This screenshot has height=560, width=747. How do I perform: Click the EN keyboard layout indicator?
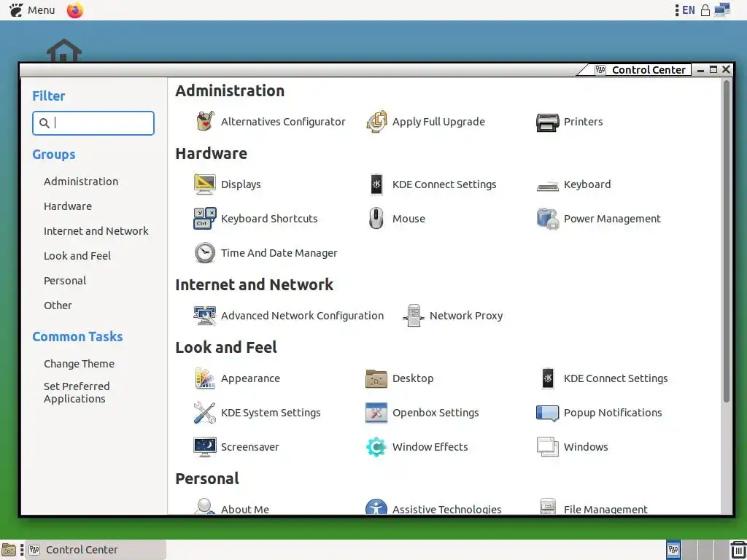coord(689,10)
